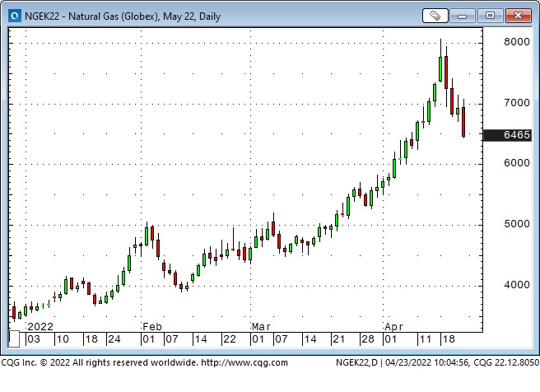This screenshot has height=392, width=540.
Task: Click the 7000 price axis label
Action: pyautogui.click(x=517, y=103)
